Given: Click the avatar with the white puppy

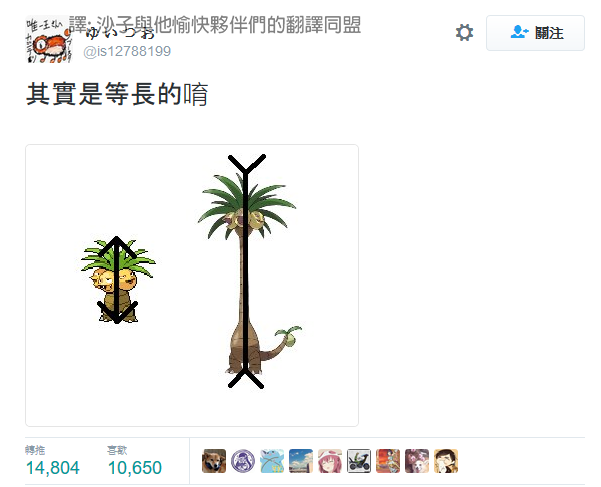Looking at the screenshot, I should [417, 461].
